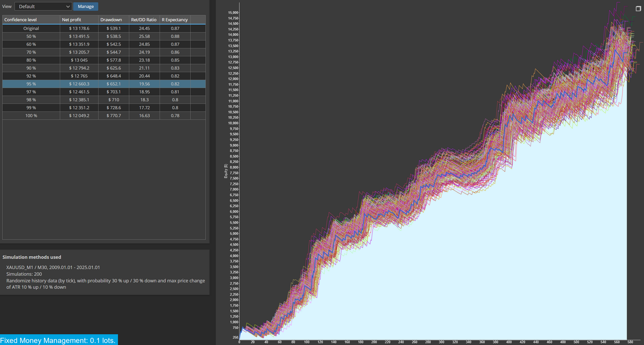Viewport: 644px width, 345px height.
Task: Click Ret/DD ratio value 21.11
Action: point(144,68)
